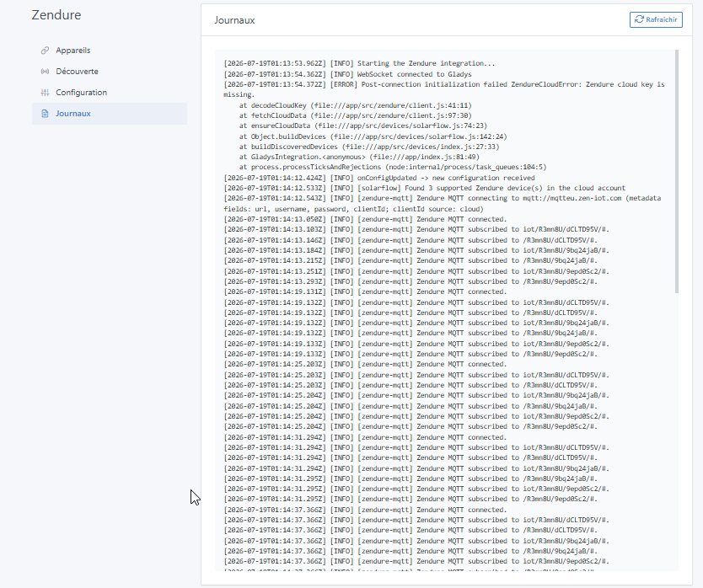This screenshot has width=703, height=588.
Task: Open the Appareils section
Action: pos(110,51)
